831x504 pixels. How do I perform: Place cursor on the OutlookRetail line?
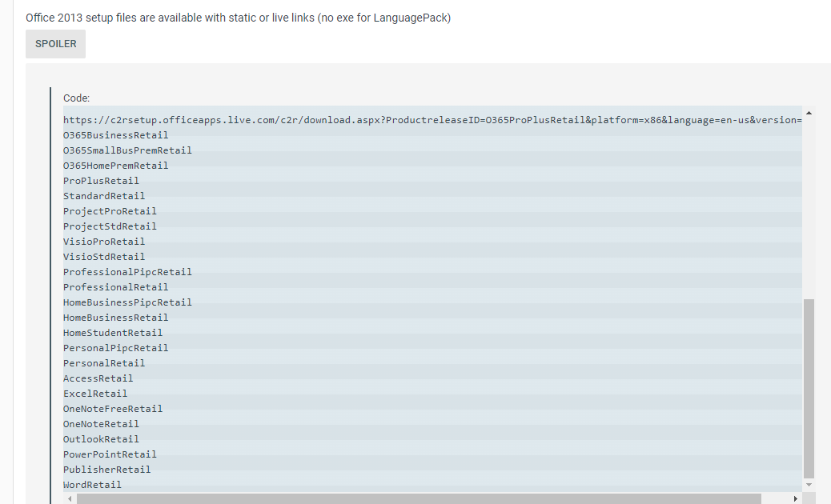tap(101, 439)
